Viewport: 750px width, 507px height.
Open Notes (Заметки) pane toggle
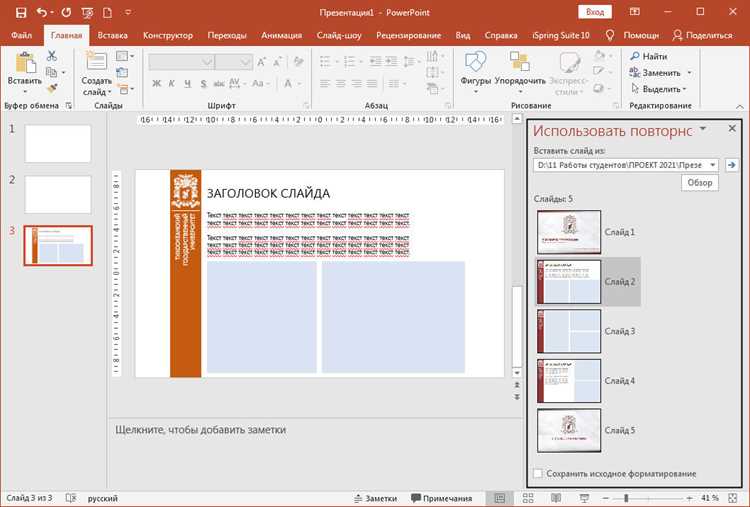[375, 498]
